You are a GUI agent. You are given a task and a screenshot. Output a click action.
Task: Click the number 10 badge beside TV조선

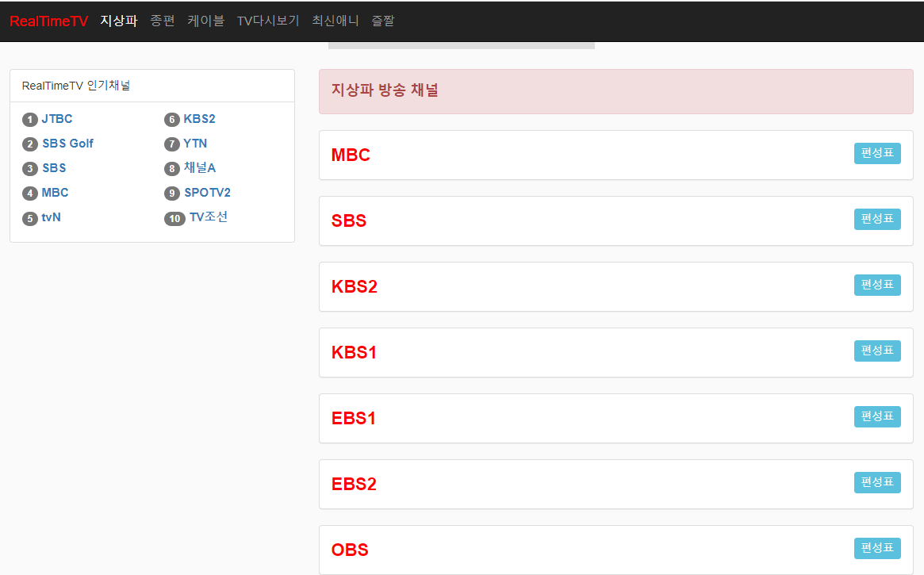[x=174, y=218]
